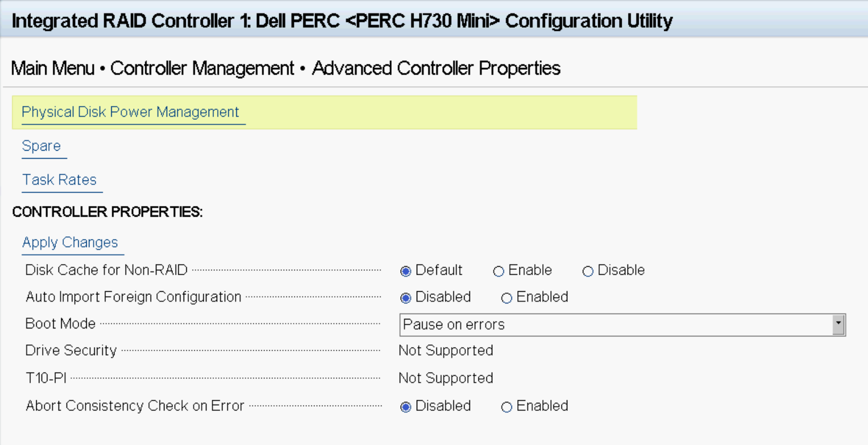
Task: Click Drive Security 'Not Supported' value
Action: 446,351
